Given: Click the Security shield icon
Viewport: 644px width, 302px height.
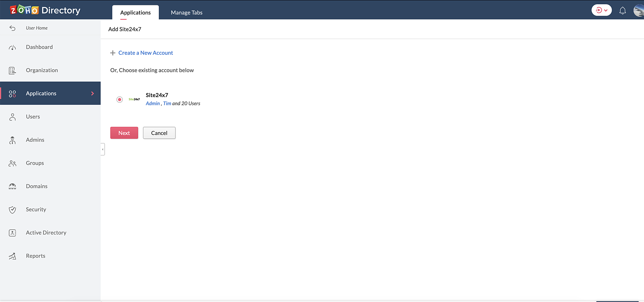Looking at the screenshot, I should (x=12, y=209).
